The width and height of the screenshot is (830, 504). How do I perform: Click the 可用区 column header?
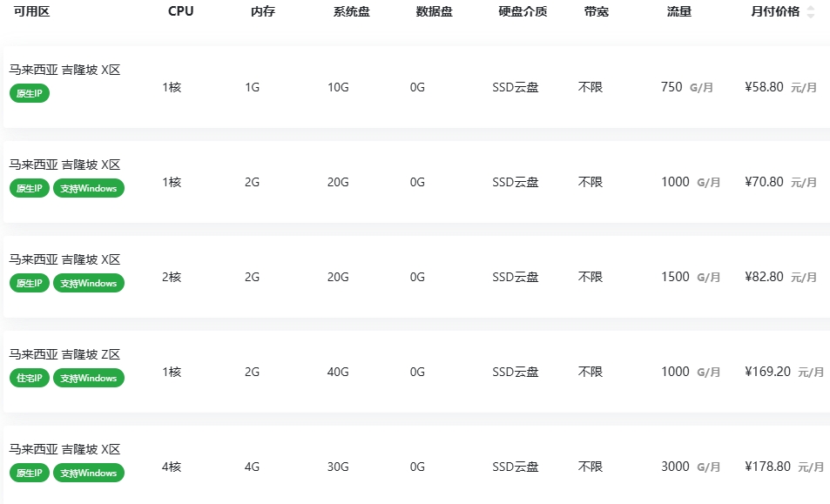31,12
